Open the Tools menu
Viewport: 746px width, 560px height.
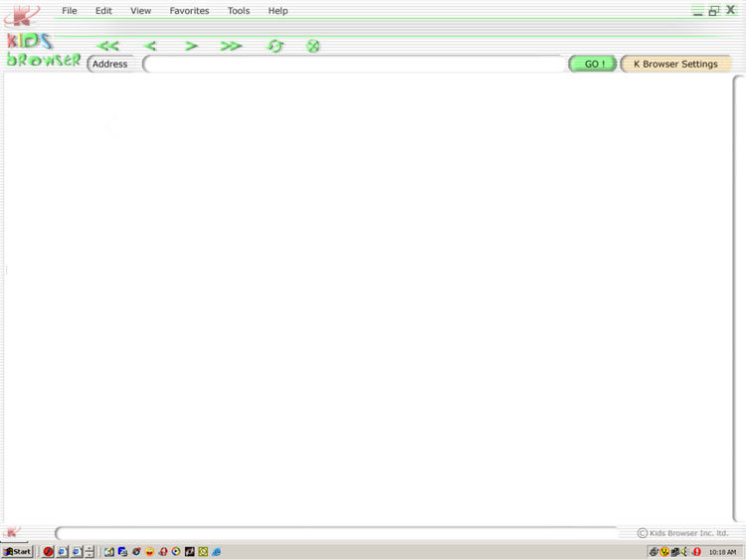tap(239, 11)
